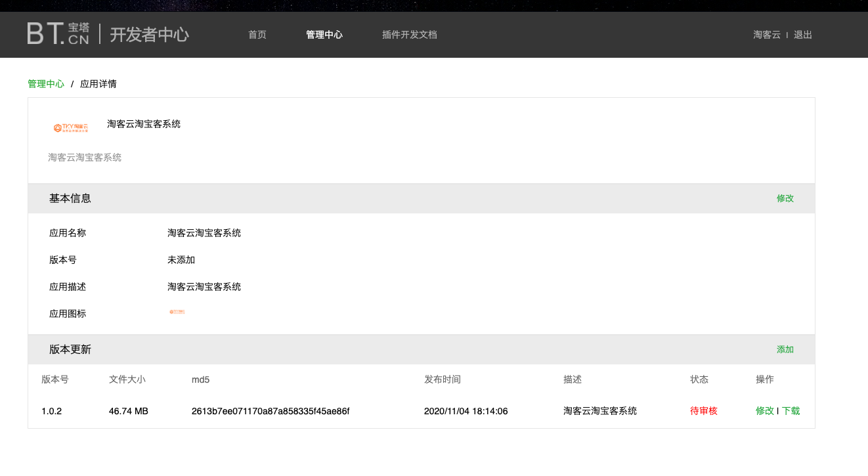Image resolution: width=868 pixels, height=476 pixels.
Task: Click the TKY 淘客云 app logo image
Action: pos(71,127)
